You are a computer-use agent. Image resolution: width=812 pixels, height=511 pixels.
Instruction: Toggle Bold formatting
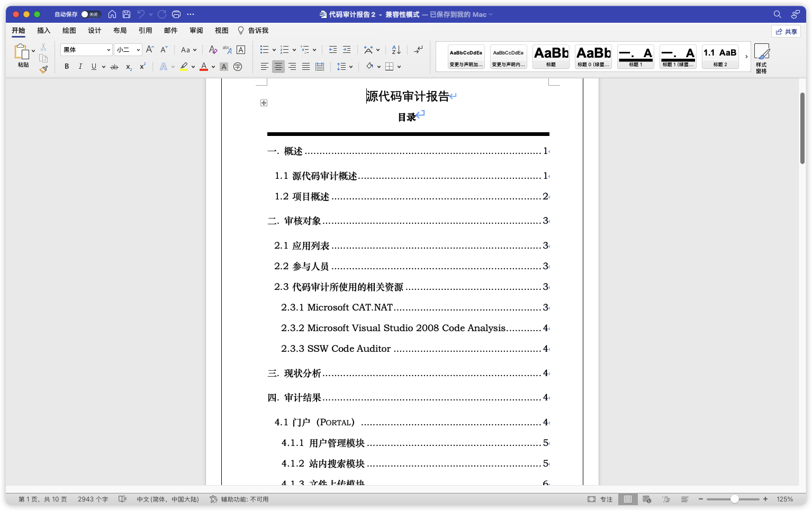tap(67, 67)
